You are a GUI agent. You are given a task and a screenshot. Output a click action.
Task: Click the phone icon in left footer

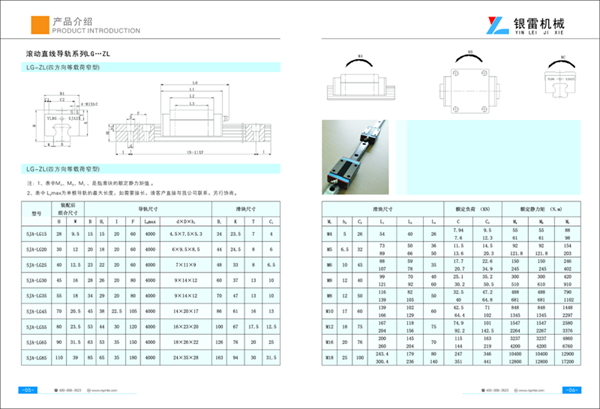click(57, 391)
